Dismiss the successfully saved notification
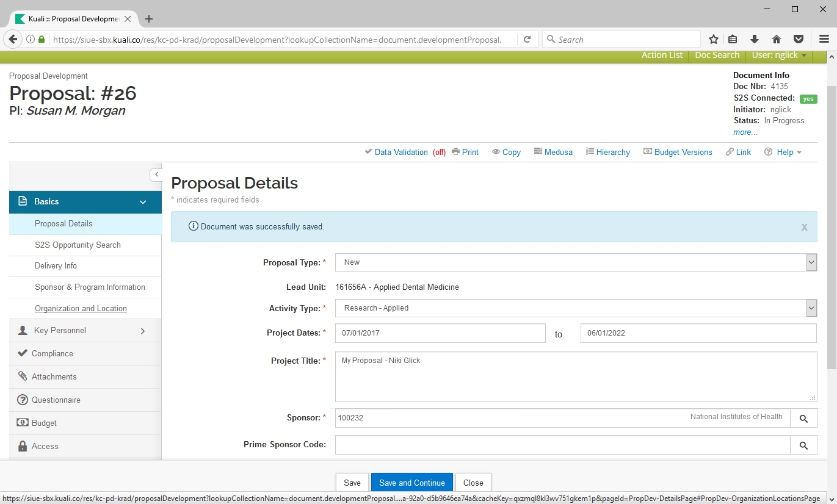Image resolution: width=837 pixels, height=504 pixels. pos(804,227)
